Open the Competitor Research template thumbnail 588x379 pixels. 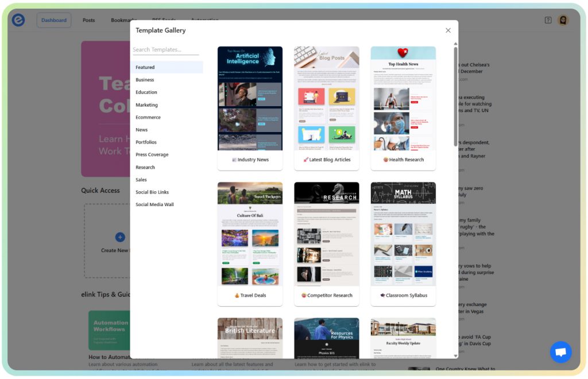326,234
